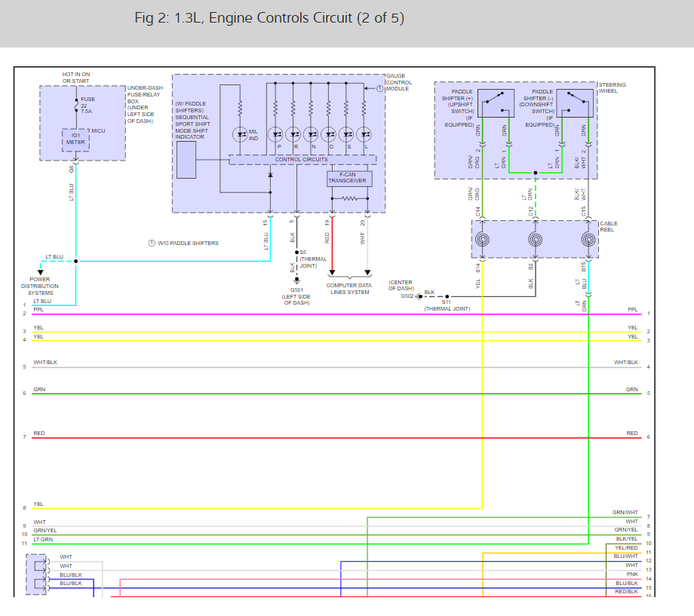Select the Control Circuits block
Screen dimensions: 694x616
tap(302, 160)
